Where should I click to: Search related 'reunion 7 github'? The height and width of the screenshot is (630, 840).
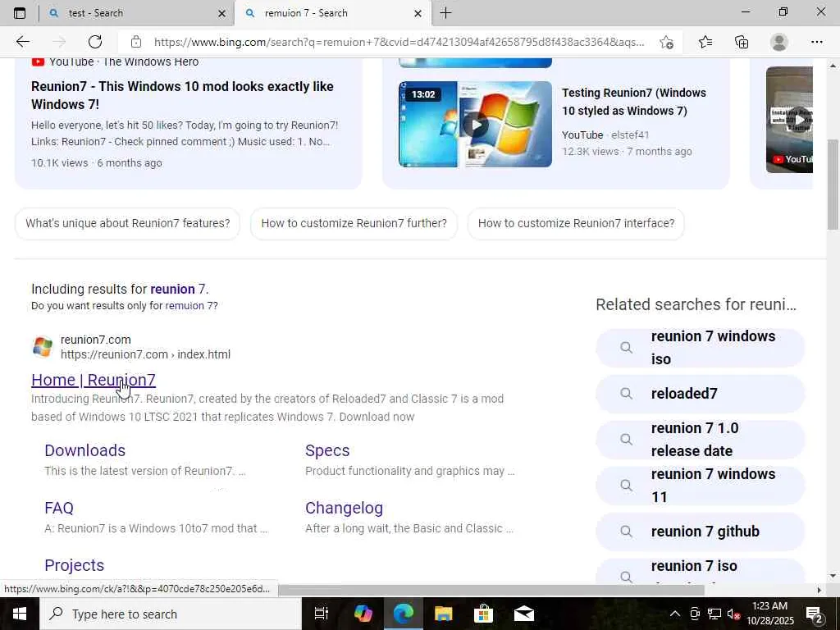(701, 532)
